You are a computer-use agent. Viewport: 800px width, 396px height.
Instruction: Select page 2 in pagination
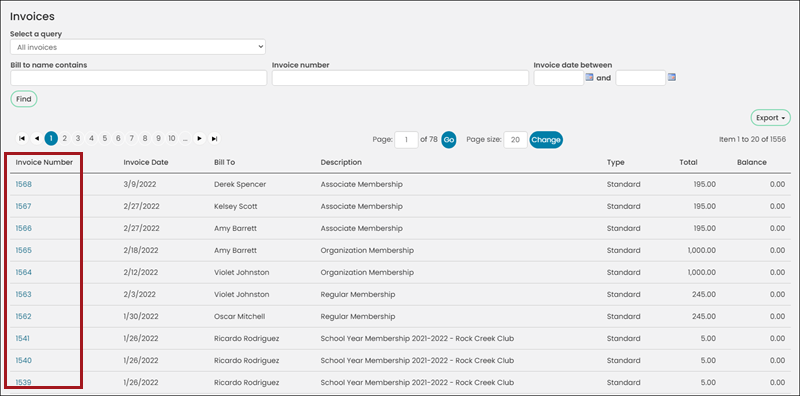pos(65,138)
